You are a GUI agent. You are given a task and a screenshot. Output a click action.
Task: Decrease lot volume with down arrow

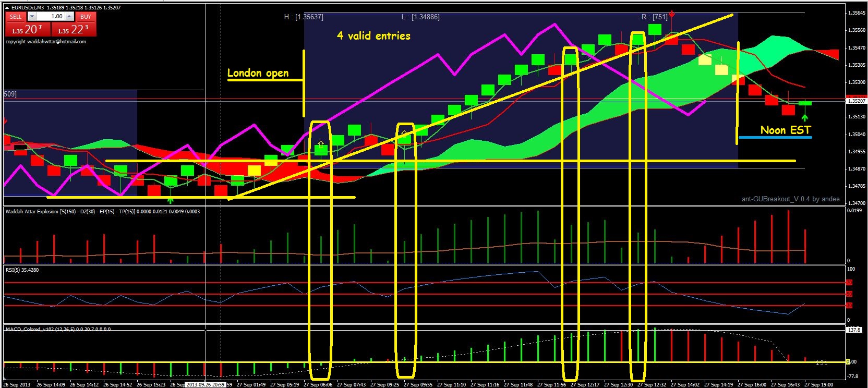coord(31,17)
